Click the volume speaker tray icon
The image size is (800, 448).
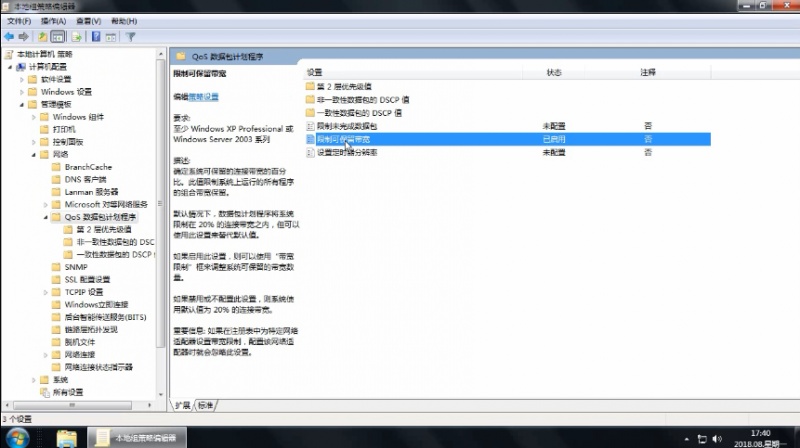pos(717,439)
